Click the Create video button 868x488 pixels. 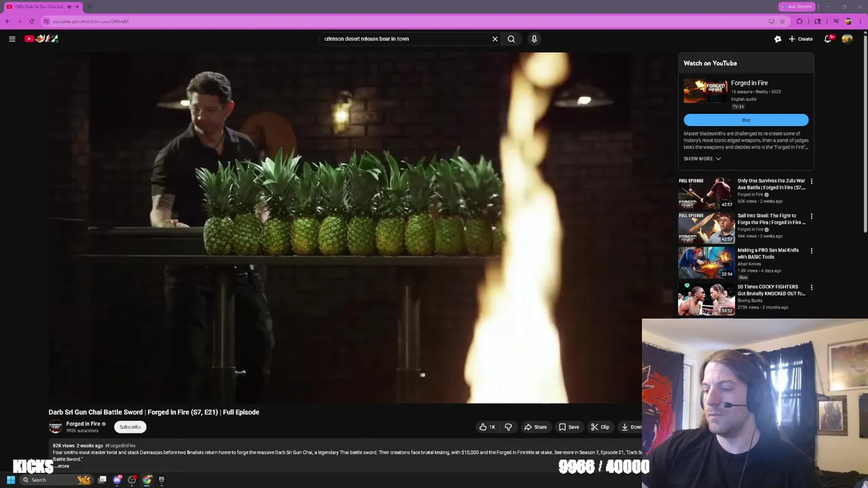[801, 39]
